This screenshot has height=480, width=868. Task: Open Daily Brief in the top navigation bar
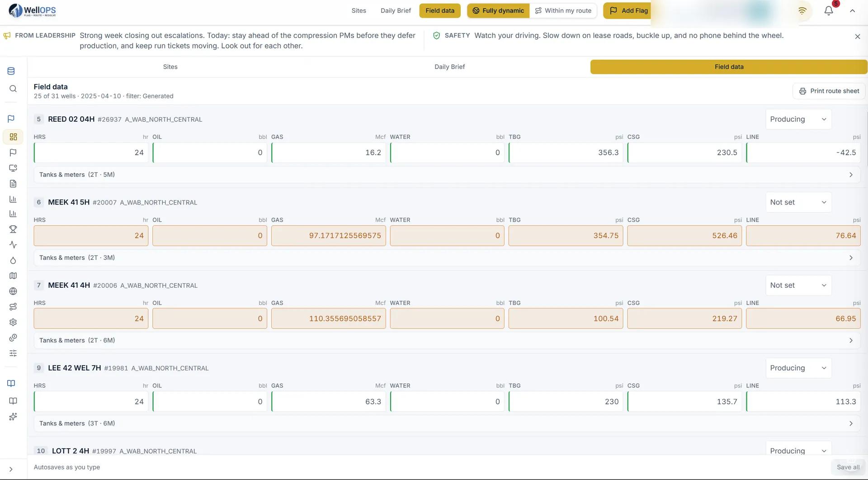[396, 10]
